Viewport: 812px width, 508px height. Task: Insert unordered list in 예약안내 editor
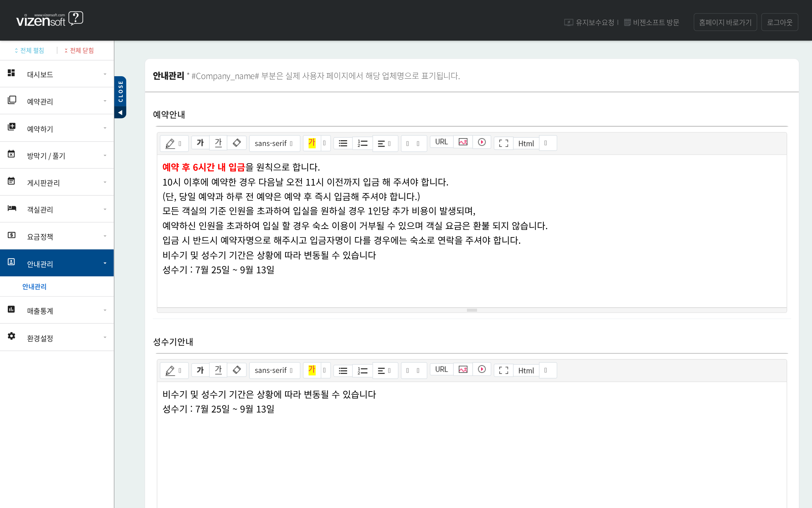343,144
